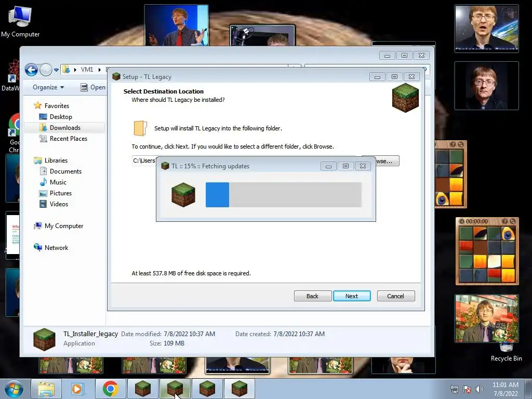Open the Windows Start menu
This screenshot has height=399, width=532.
[x=14, y=389]
